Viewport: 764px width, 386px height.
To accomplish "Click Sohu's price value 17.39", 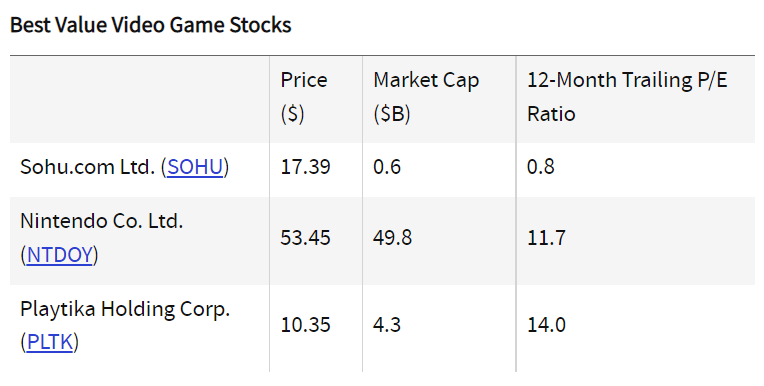I will tap(305, 167).
